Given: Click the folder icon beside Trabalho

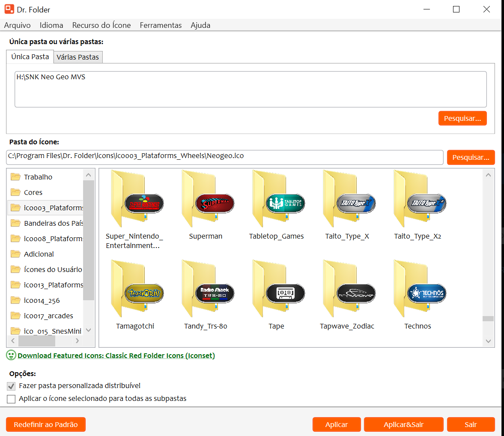Looking at the screenshot, I should [15, 177].
